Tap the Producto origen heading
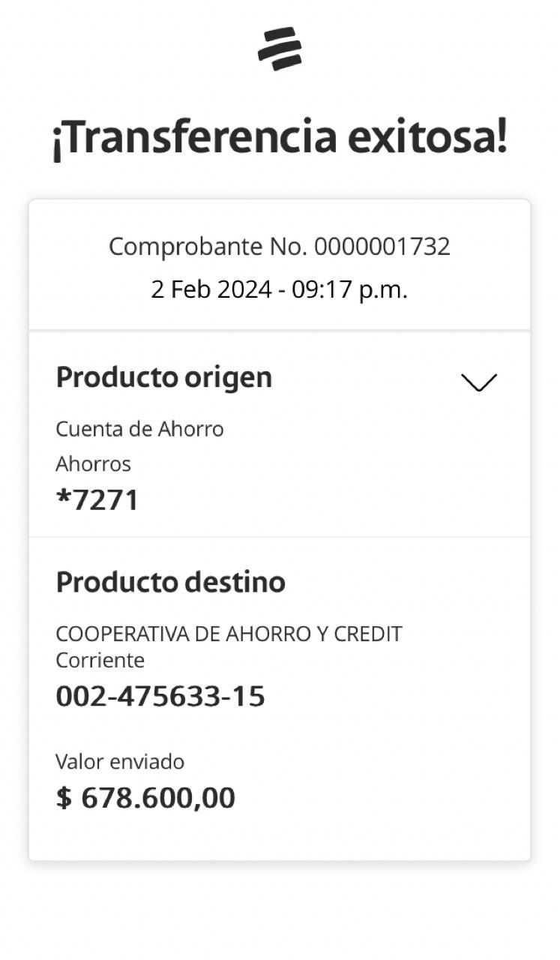The width and height of the screenshot is (560, 960). pos(163,377)
